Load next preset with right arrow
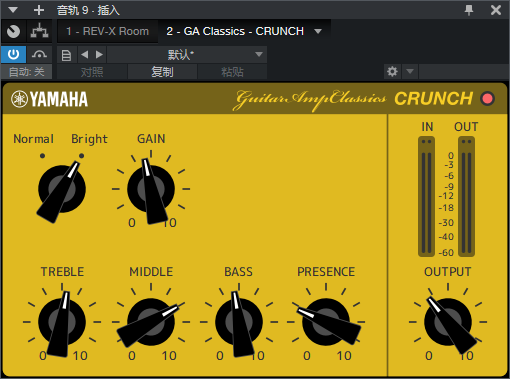The height and width of the screenshot is (379, 510). coord(99,54)
